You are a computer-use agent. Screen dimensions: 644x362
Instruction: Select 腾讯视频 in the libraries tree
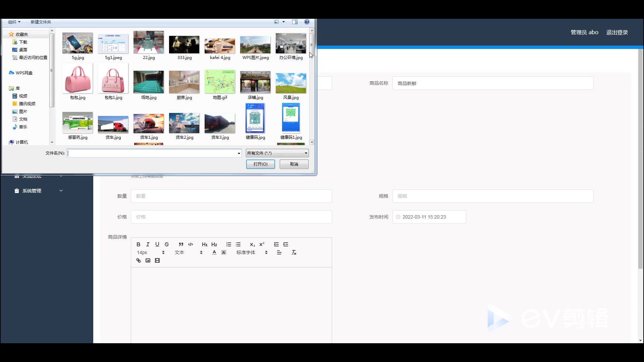pyautogui.click(x=27, y=104)
